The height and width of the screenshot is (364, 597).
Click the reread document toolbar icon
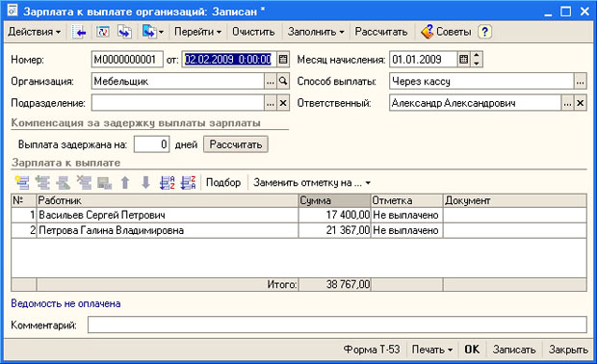click(x=102, y=32)
